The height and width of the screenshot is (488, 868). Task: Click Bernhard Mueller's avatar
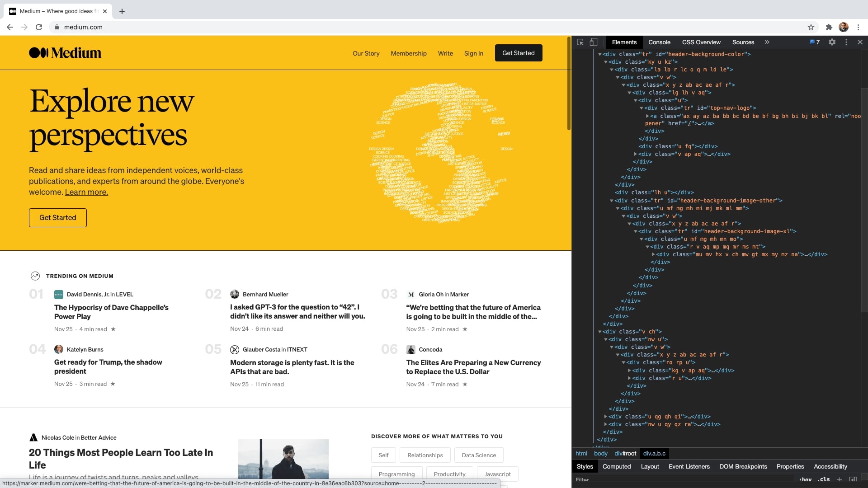coord(235,294)
